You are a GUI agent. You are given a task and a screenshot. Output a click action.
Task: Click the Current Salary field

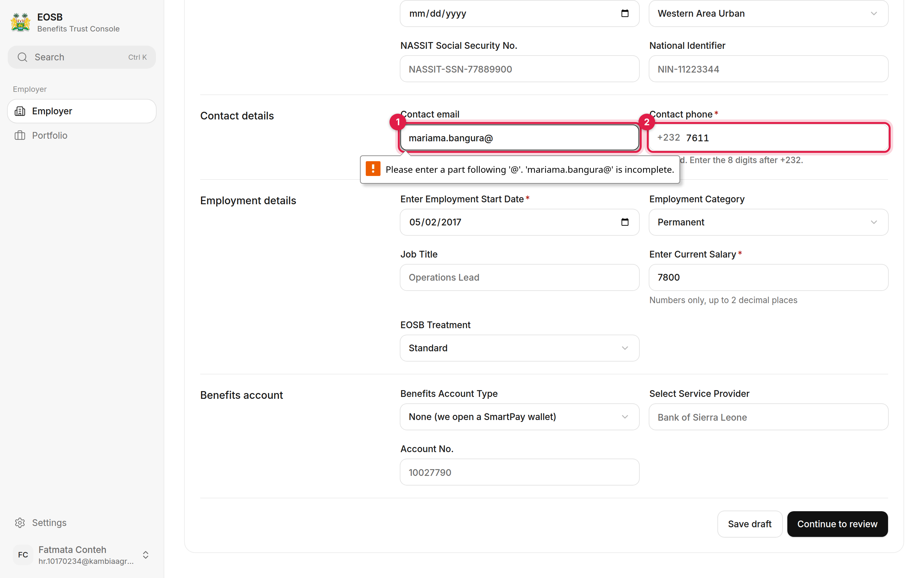tap(768, 277)
